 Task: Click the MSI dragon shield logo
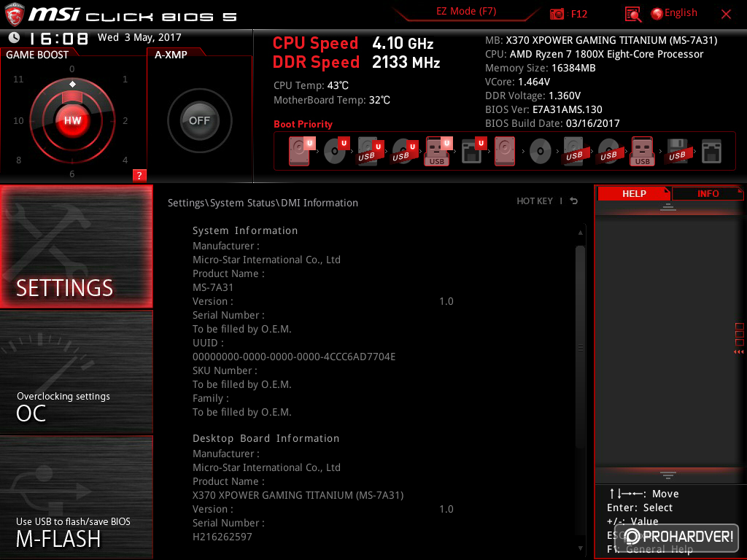(x=15, y=15)
